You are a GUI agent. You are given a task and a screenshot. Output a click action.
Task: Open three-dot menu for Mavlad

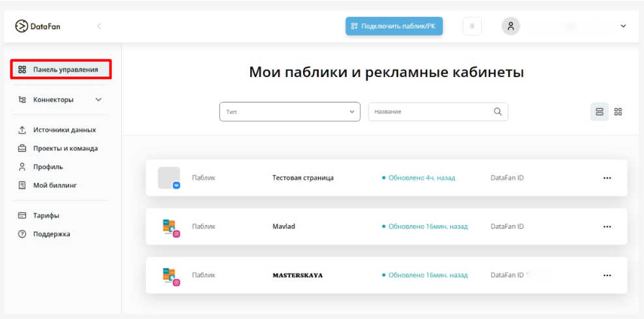(x=607, y=227)
